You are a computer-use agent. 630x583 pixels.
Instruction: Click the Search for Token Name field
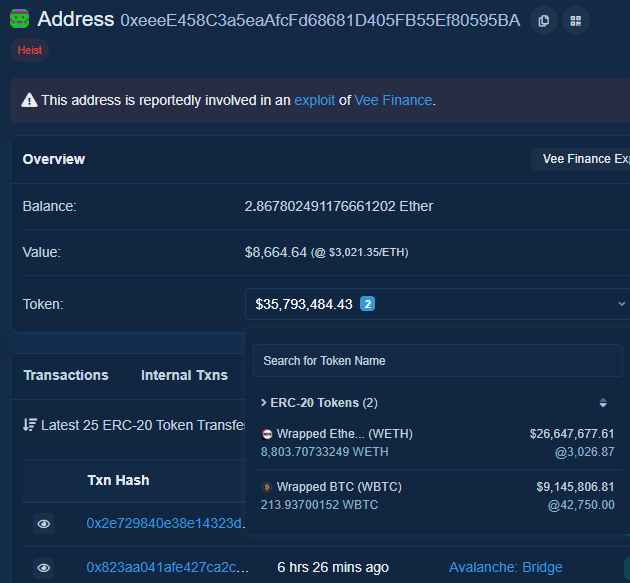[x=437, y=360]
